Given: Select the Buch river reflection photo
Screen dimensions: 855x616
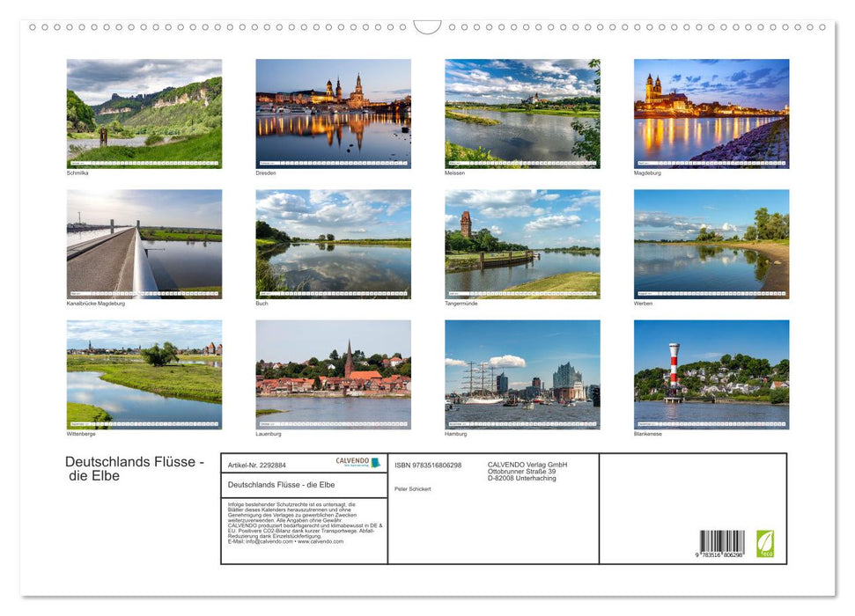Looking at the screenshot, I should tap(333, 245).
